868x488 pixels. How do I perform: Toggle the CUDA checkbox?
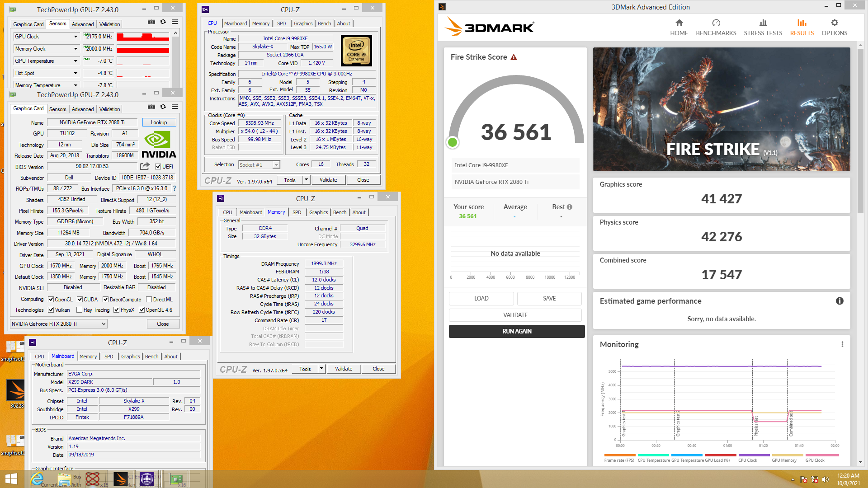pyautogui.click(x=80, y=300)
